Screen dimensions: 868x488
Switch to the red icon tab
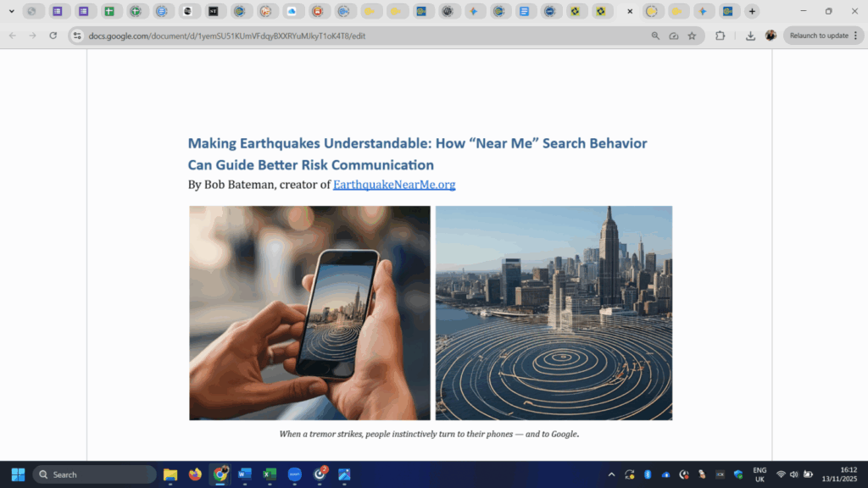tap(317, 11)
